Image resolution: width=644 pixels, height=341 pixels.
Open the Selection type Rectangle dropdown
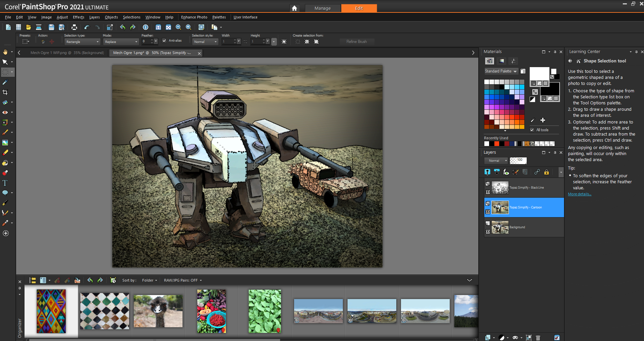pos(82,42)
